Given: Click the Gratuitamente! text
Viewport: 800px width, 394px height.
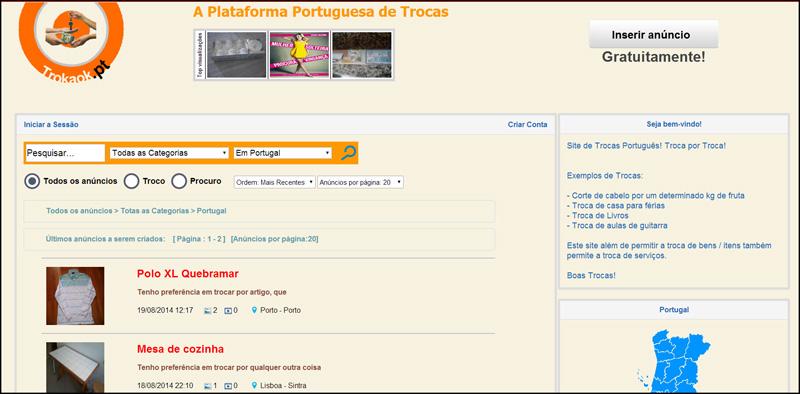Looking at the screenshot, I should point(654,57).
